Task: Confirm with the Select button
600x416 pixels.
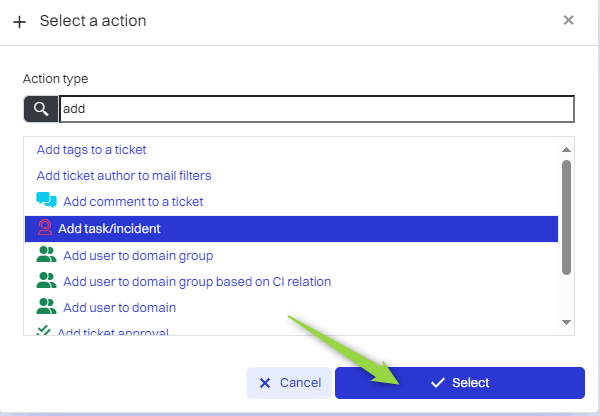Action: 459,383
